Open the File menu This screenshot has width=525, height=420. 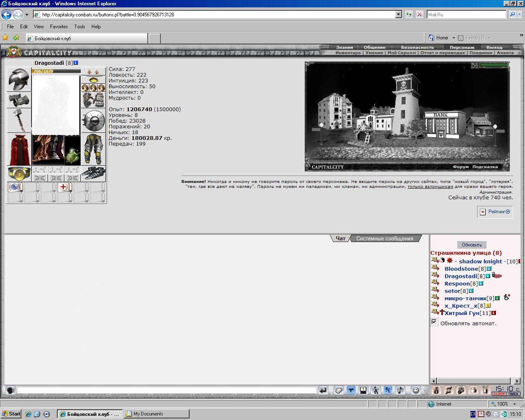pyautogui.click(x=10, y=26)
